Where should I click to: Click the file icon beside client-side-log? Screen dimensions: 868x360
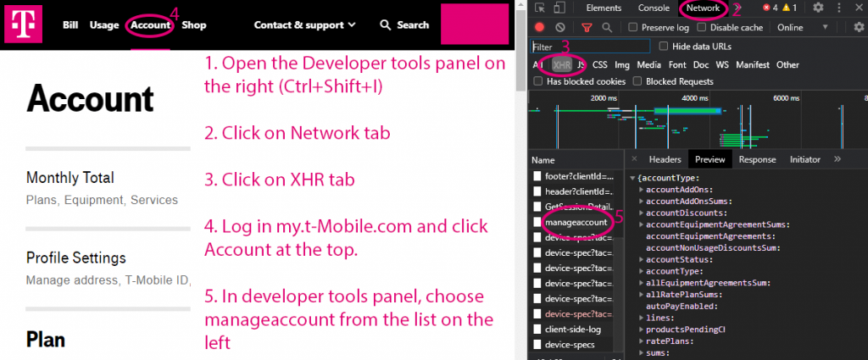537,329
